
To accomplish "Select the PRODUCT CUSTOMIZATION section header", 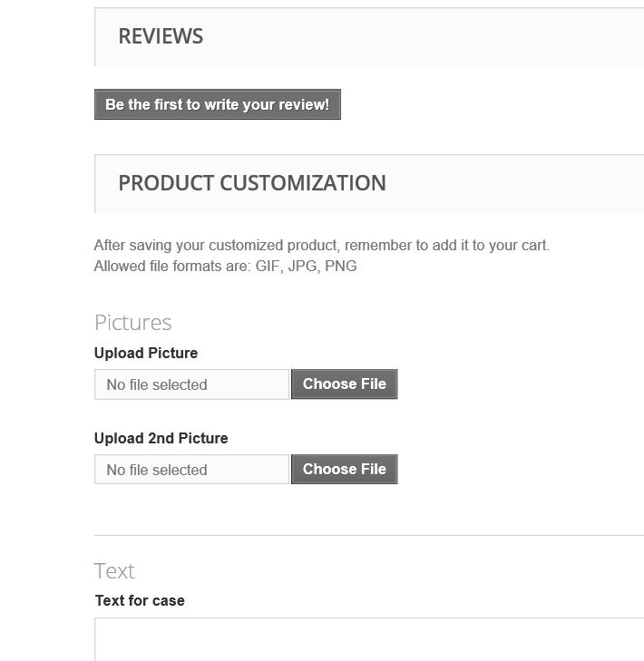I will pos(252,183).
